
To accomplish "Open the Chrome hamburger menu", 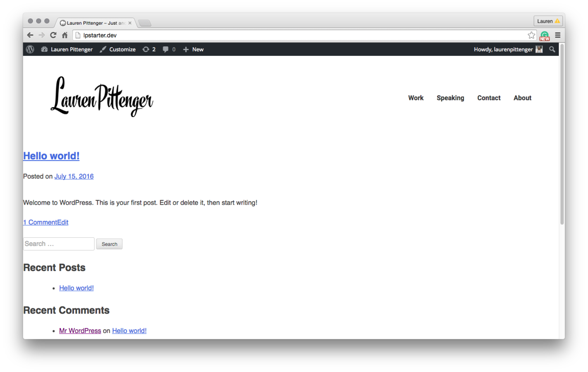I will point(557,35).
